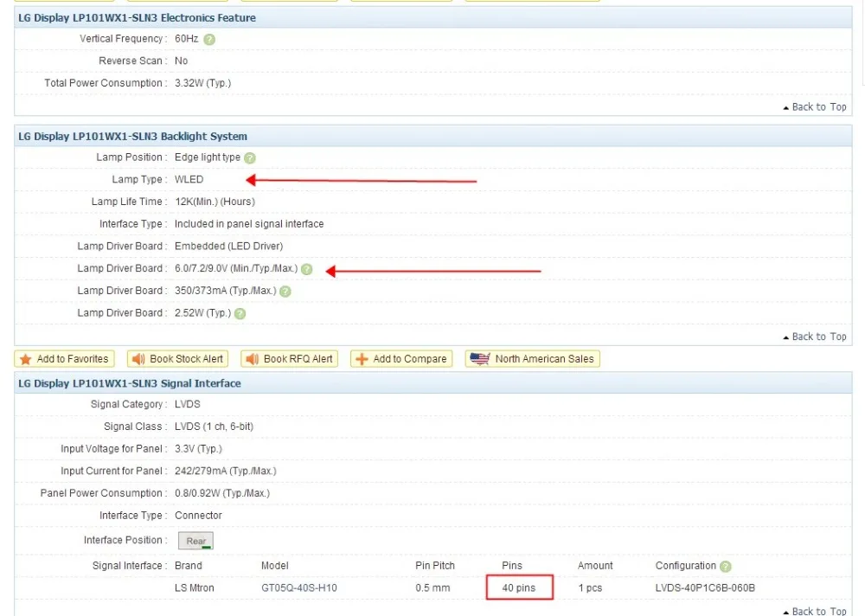865x616 pixels.
Task: Click plus icon in Add to Compare button
Action: (x=362, y=359)
